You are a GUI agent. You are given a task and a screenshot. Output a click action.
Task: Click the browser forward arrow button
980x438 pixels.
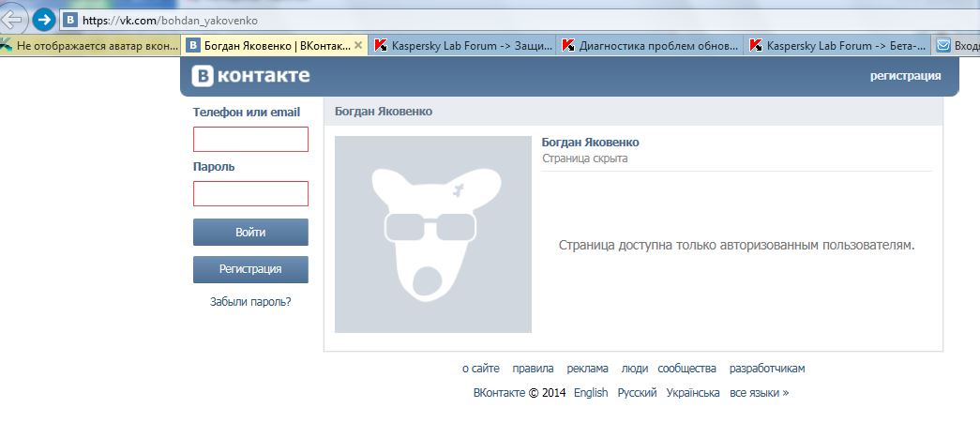point(44,20)
